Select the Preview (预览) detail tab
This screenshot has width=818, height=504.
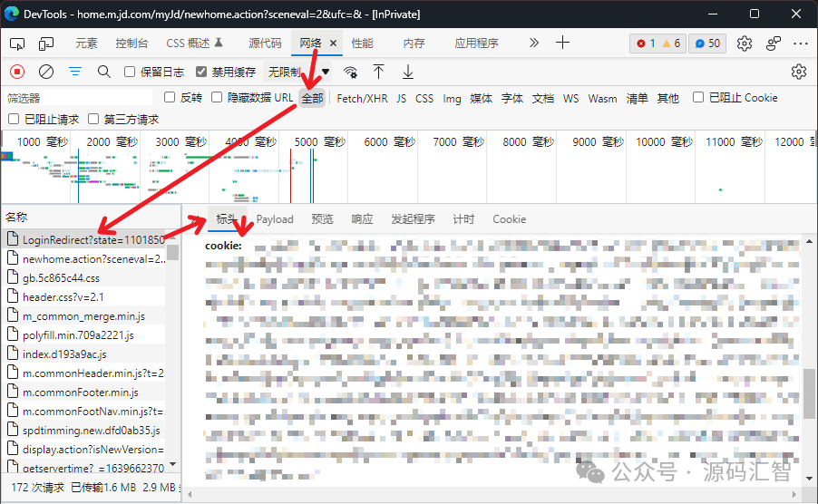pyautogui.click(x=323, y=218)
